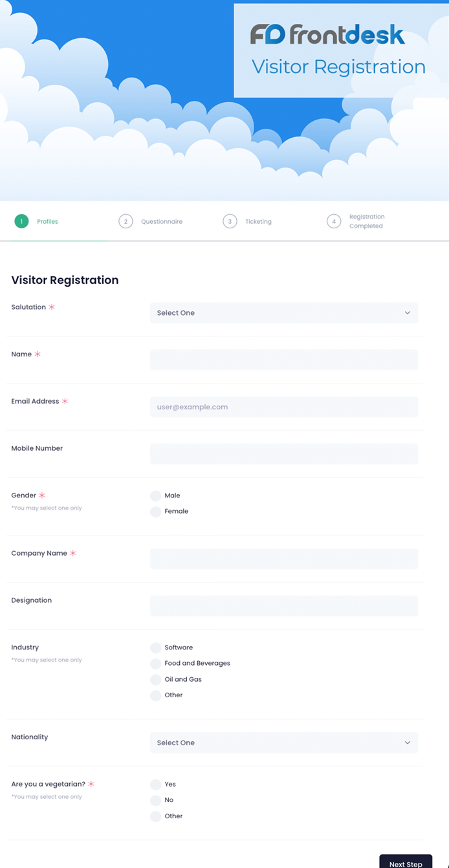This screenshot has height=868, width=449.
Task: Select No for the vegetarian question
Action: (155, 801)
